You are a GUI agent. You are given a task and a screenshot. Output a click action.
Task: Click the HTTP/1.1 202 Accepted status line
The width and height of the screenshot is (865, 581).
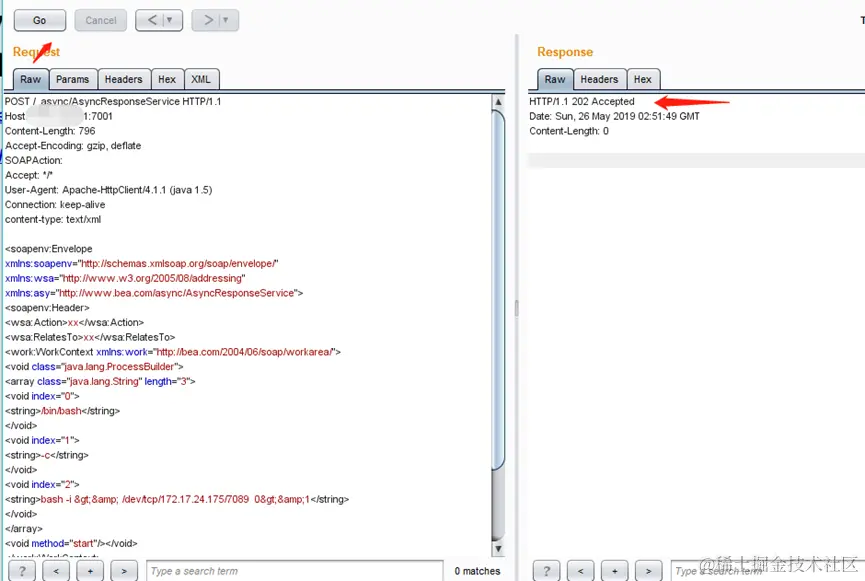582,102
